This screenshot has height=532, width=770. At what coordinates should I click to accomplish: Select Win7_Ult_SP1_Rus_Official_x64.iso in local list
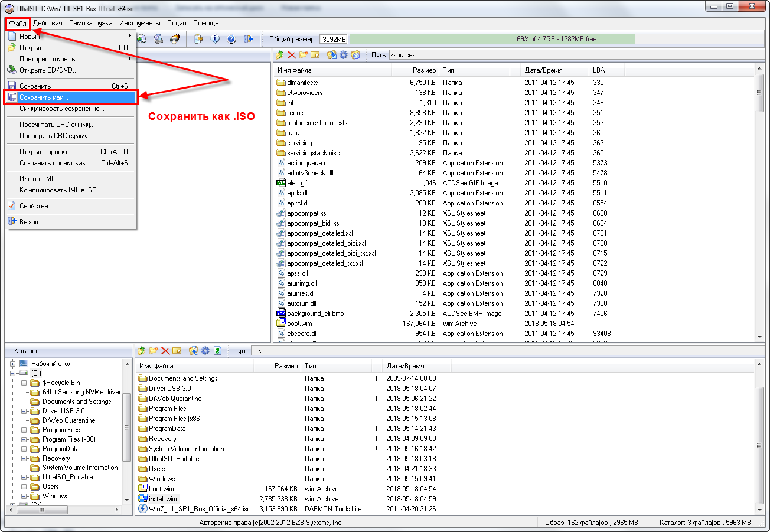(x=200, y=509)
